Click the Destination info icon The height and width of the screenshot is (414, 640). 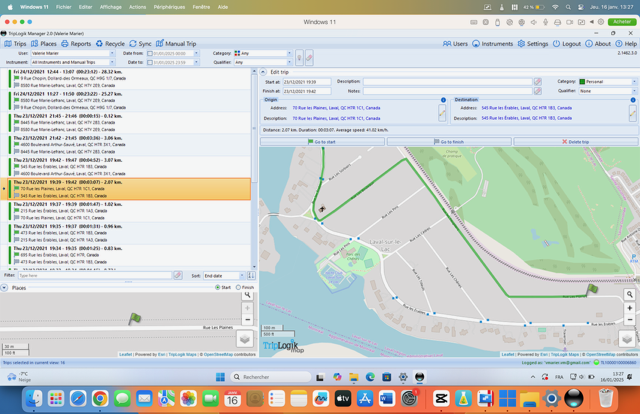pyautogui.click(x=633, y=100)
